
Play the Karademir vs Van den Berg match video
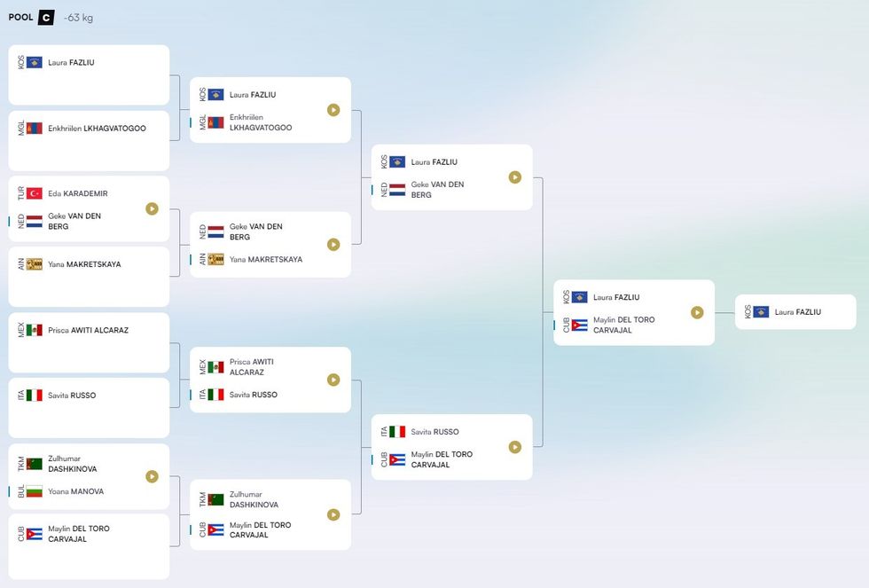pyautogui.click(x=152, y=209)
